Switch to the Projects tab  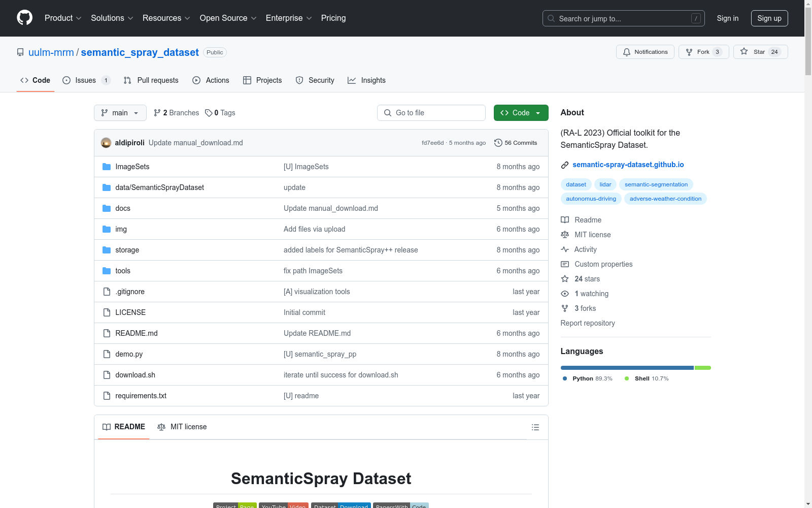262,80
